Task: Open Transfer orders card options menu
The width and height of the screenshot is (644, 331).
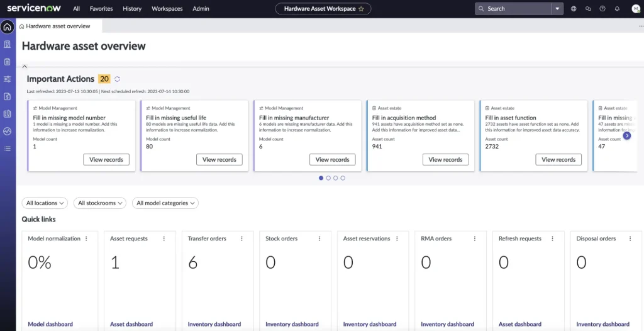Action: pyautogui.click(x=241, y=238)
